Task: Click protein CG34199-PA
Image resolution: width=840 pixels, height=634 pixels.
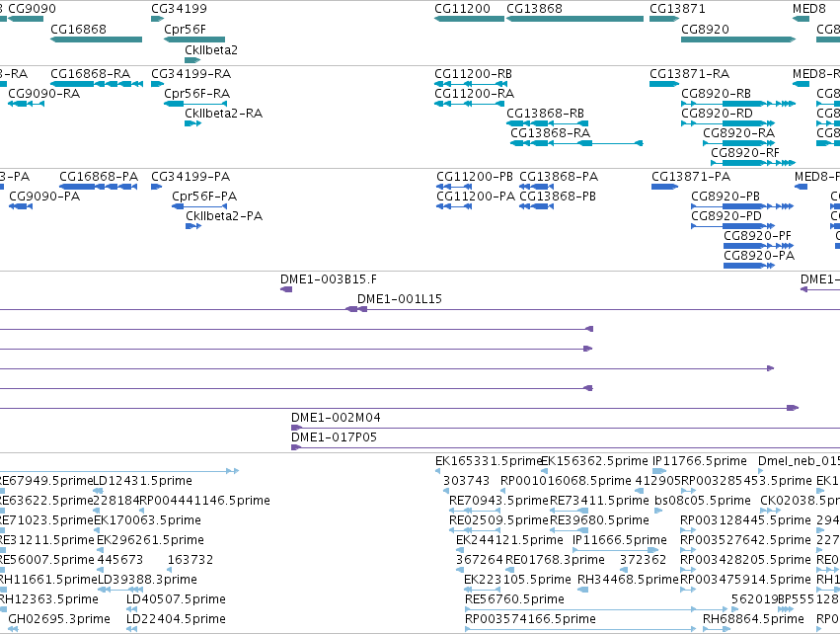Action: (156, 187)
